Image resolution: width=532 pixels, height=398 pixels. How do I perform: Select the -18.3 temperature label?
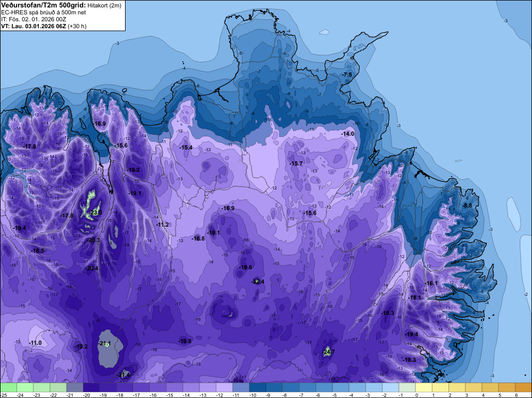click(x=410, y=360)
